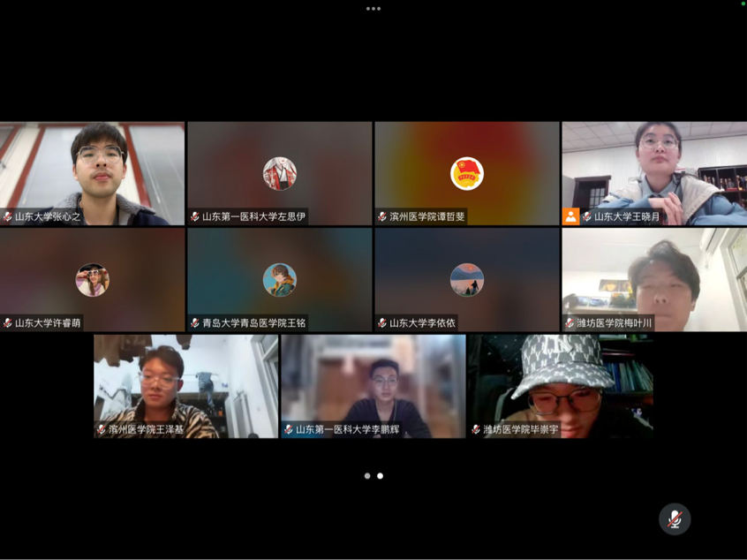Click muted mic icon next to 梅叶川
Viewport: 747px width, 560px height.
point(570,322)
